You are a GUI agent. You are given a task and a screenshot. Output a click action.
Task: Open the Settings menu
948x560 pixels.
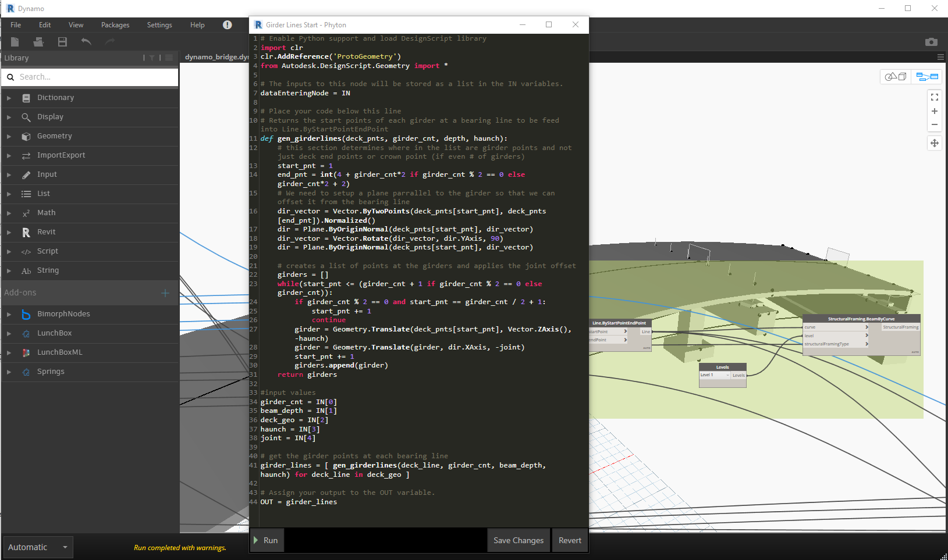pos(159,25)
